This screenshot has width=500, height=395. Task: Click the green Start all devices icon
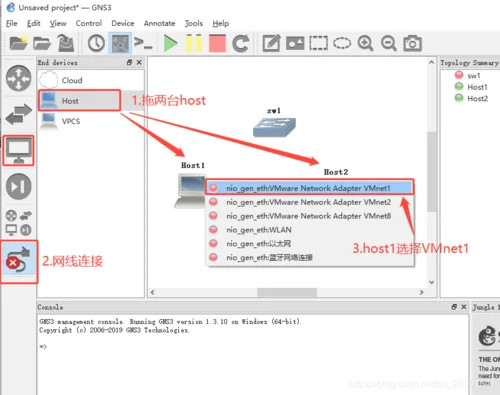pos(171,43)
